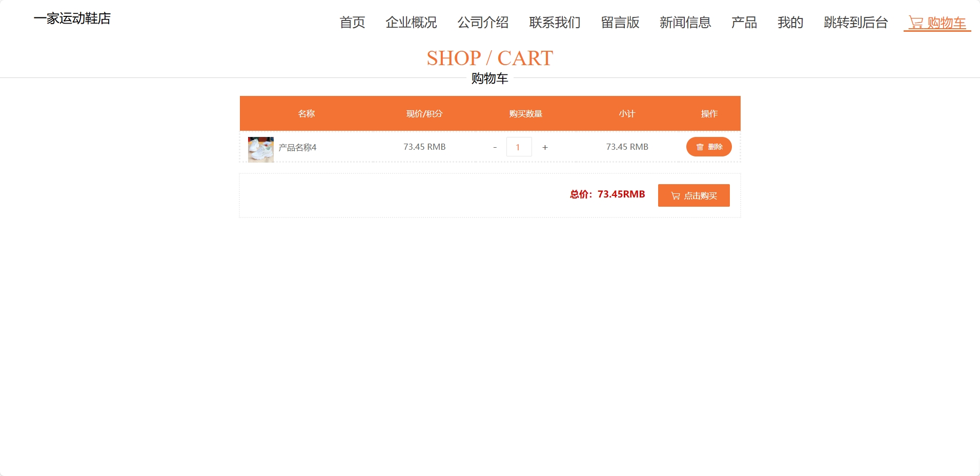This screenshot has height=476, width=980.
Task: Click the quantity input showing 1
Action: [x=519, y=147]
